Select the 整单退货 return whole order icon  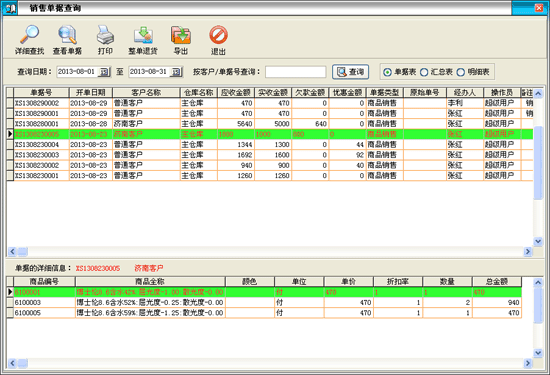click(x=143, y=40)
